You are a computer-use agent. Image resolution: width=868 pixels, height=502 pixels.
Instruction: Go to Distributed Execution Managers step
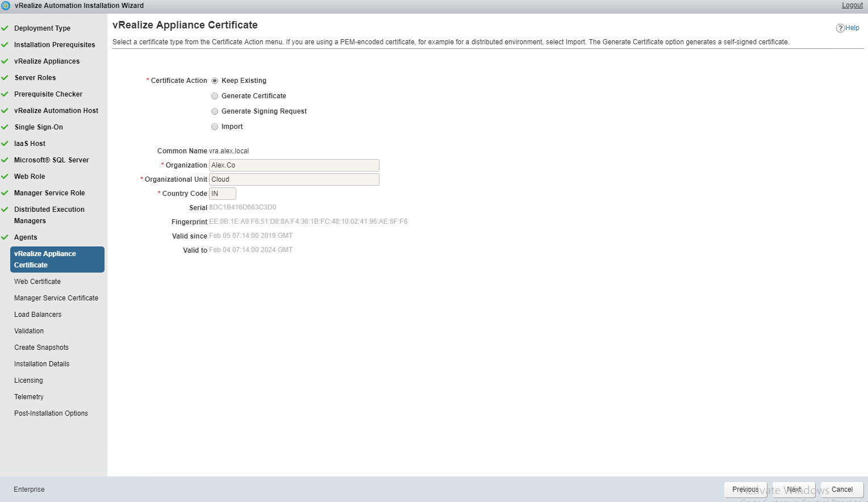pos(49,215)
